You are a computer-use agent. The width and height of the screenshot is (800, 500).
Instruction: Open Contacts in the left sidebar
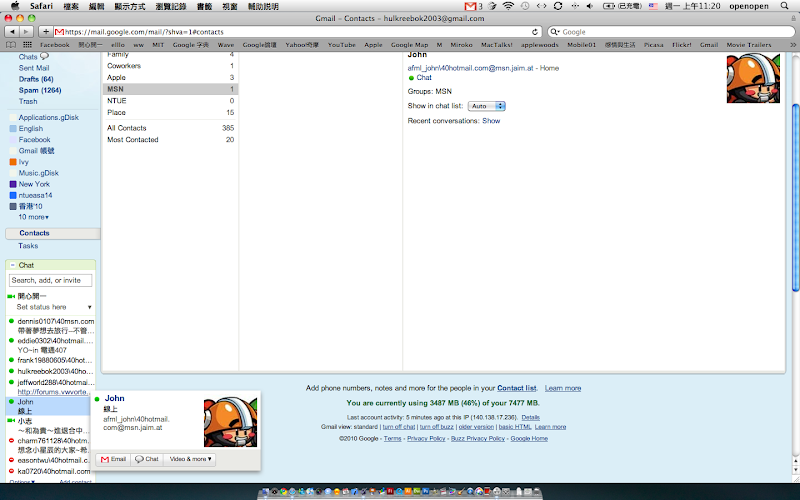34,233
